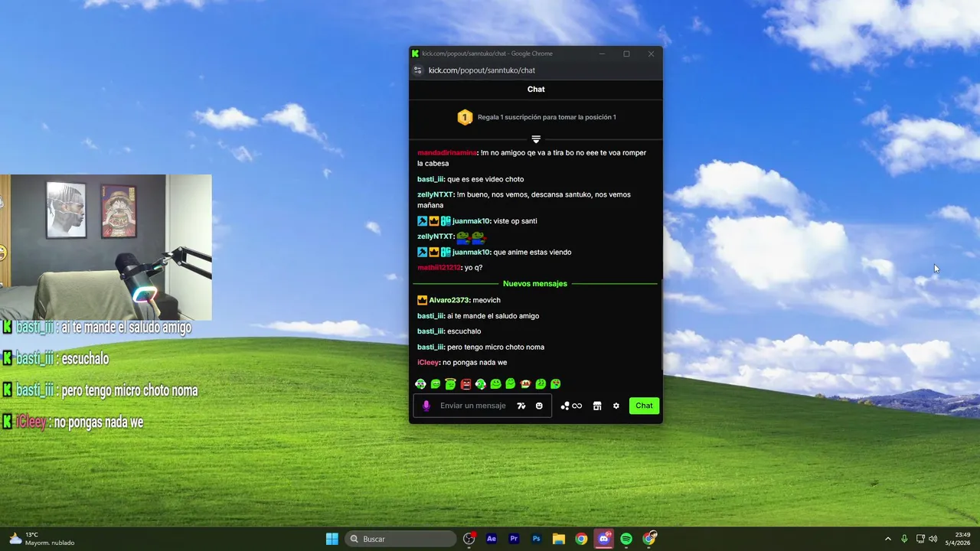980x551 pixels.
Task: Click the chat window scrollbar
Action: [661, 326]
